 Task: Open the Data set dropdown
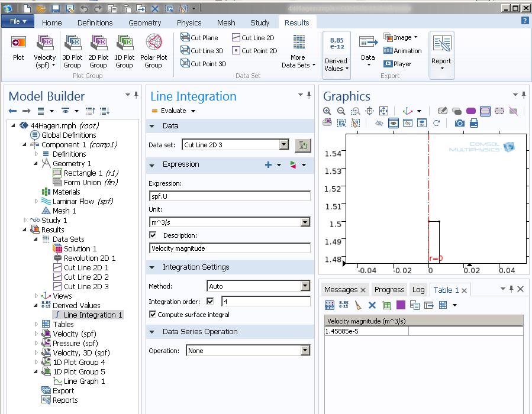tap(284, 145)
